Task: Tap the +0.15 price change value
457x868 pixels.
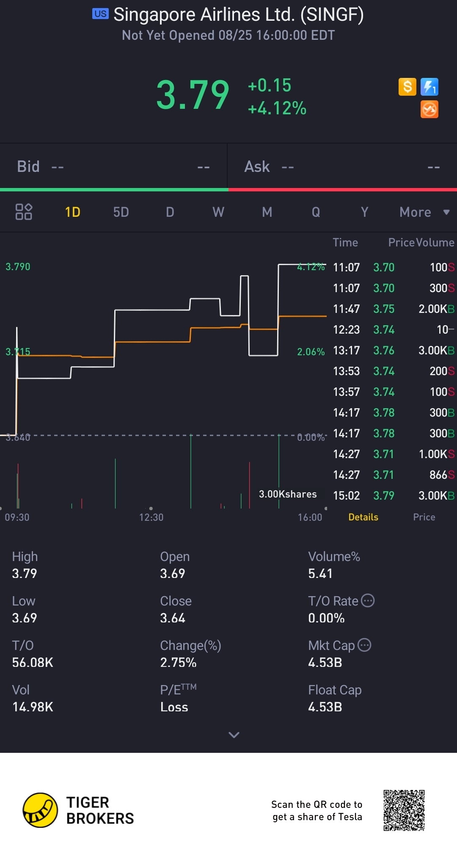Action: pos(270,86)
